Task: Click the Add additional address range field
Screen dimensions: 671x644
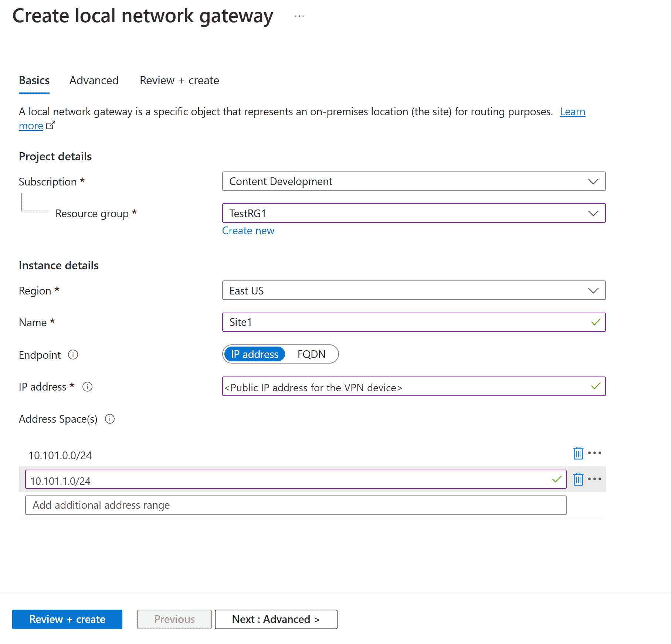Action: pyautogui.click(x=295, y=505)
